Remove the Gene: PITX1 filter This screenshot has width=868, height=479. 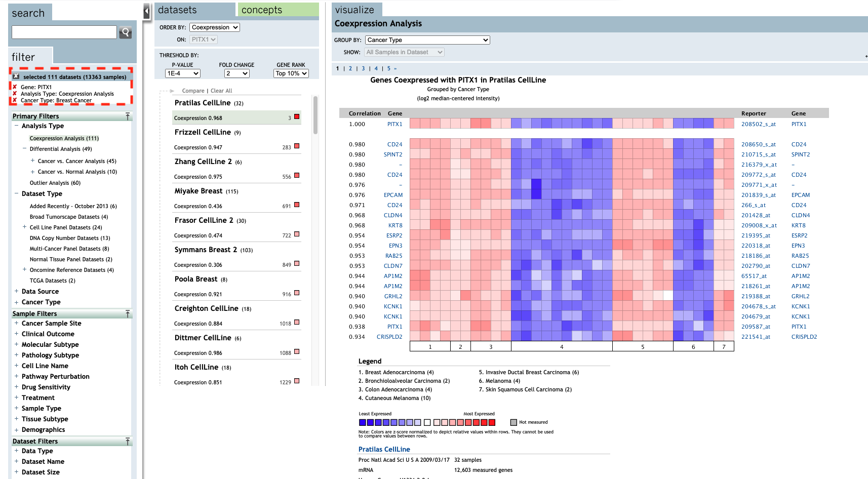point(15,87)
